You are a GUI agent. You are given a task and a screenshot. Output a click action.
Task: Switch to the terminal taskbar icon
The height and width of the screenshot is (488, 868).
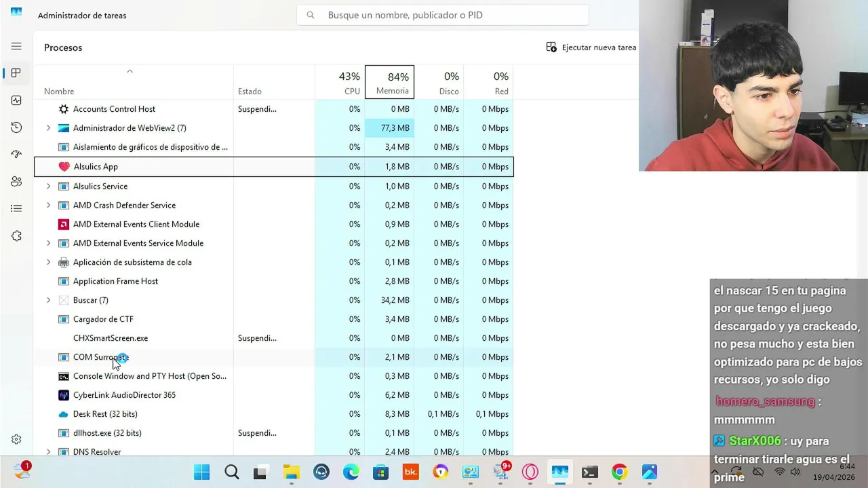[x=589, y=472]
